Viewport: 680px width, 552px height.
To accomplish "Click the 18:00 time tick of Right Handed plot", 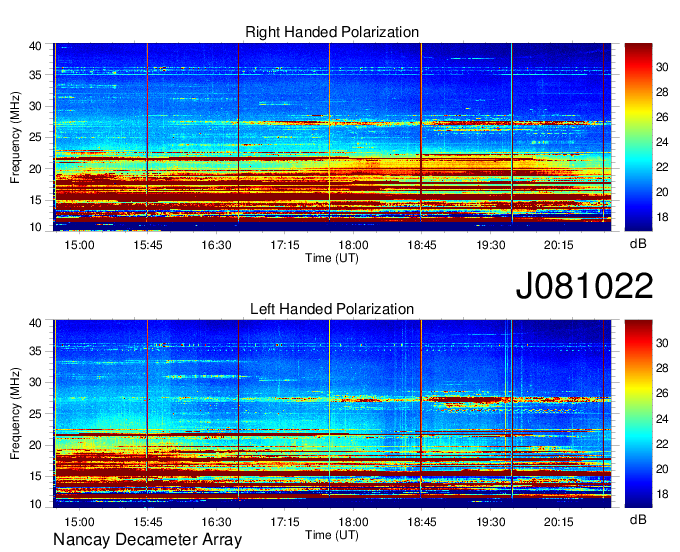I will pyautogui.click(x=353, y=245).
